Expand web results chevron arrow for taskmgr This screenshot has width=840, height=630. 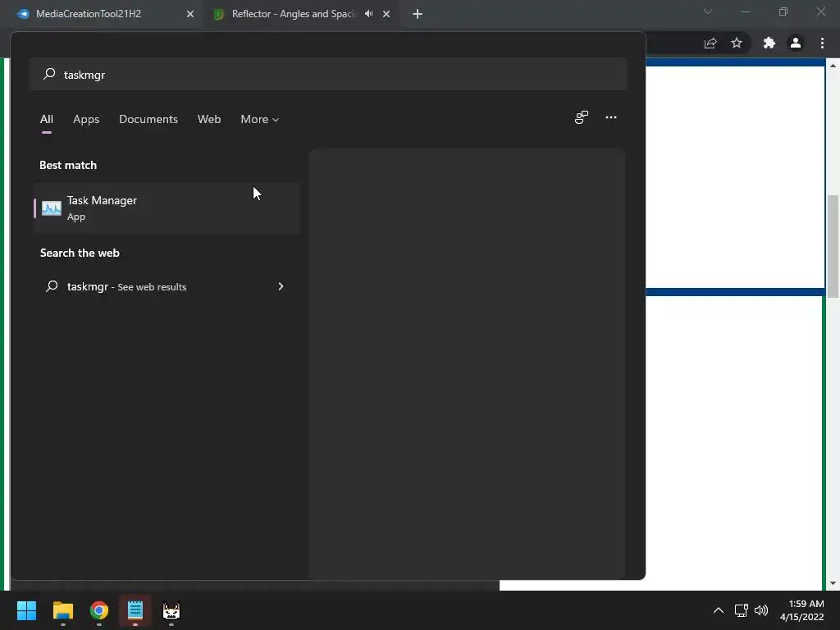point(281,286)
